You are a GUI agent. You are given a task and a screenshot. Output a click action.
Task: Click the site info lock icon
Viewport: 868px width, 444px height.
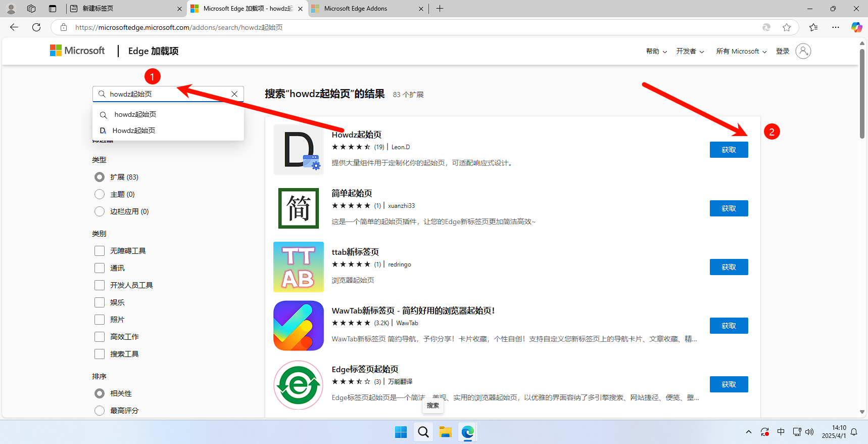(x=64, y=27)
